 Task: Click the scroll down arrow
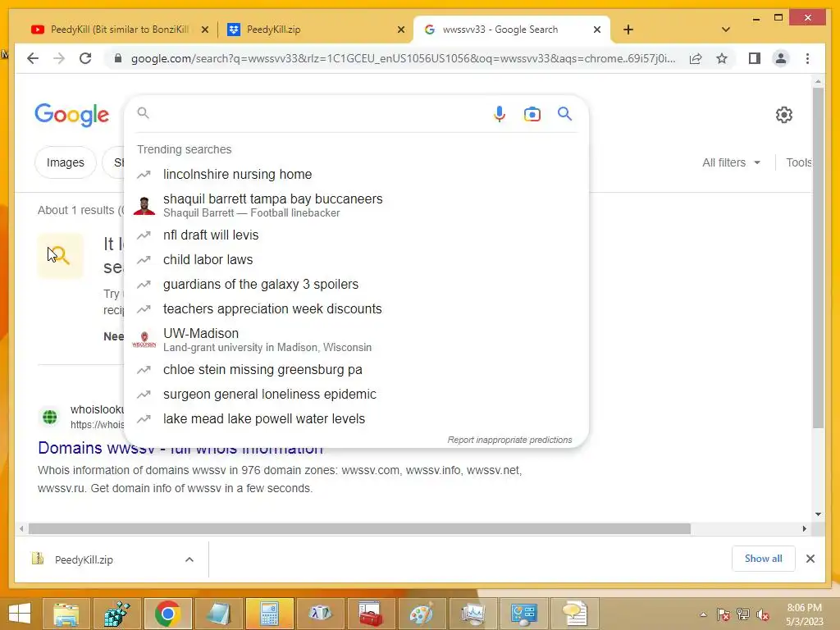818,514
